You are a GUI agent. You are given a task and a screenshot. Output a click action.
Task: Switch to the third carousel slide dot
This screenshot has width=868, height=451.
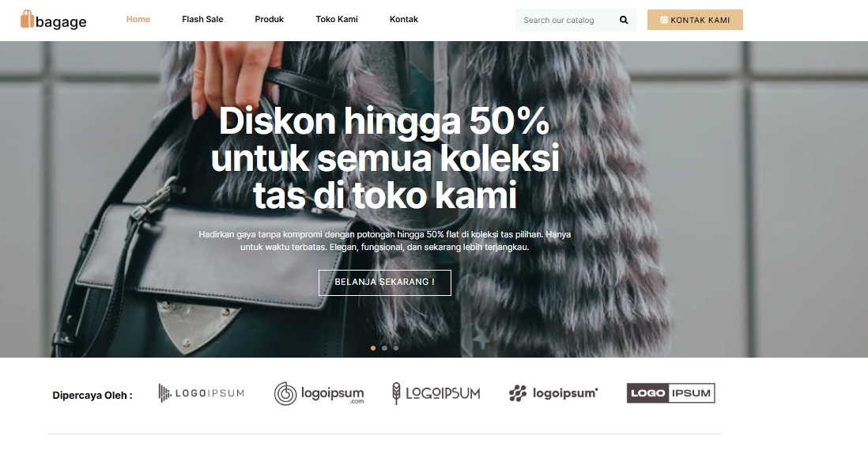coord(396,348)
